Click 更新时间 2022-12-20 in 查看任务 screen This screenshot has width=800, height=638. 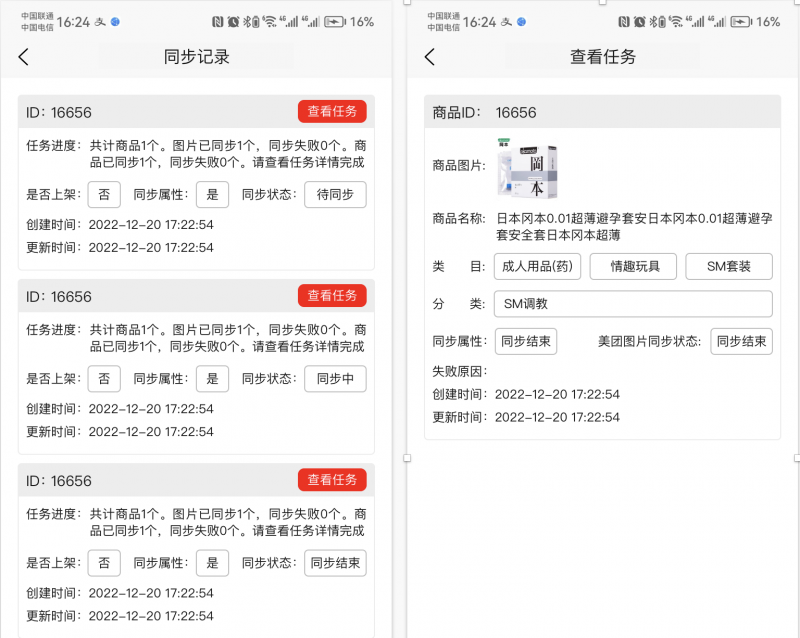(x=526, y=418)
